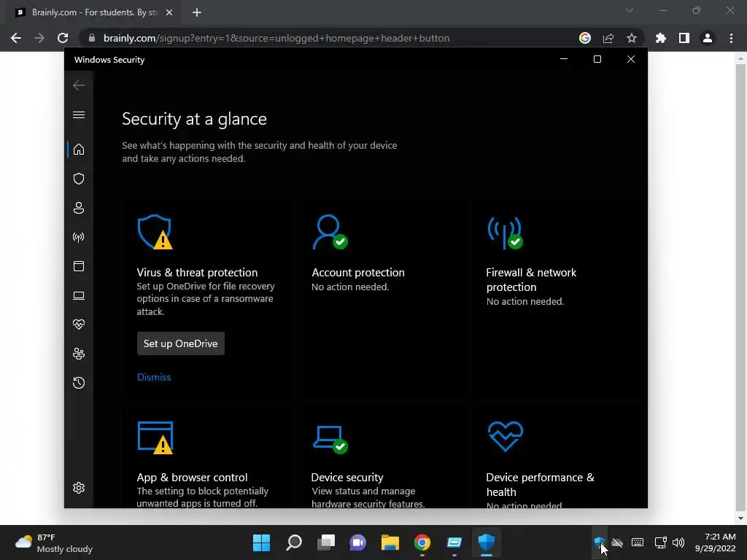
Task: Open the Device security heading
Action: [x=347, y=477]
